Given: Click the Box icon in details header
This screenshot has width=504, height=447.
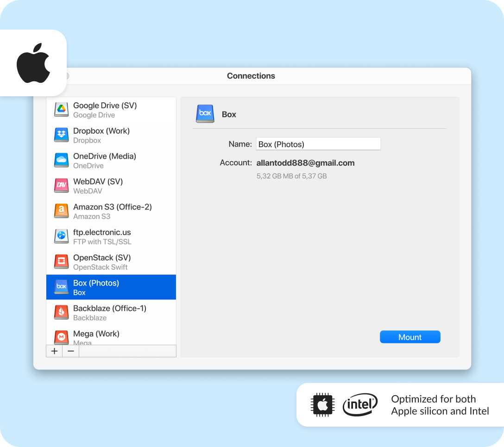Looking at the screenshot, I should [205, 114].
